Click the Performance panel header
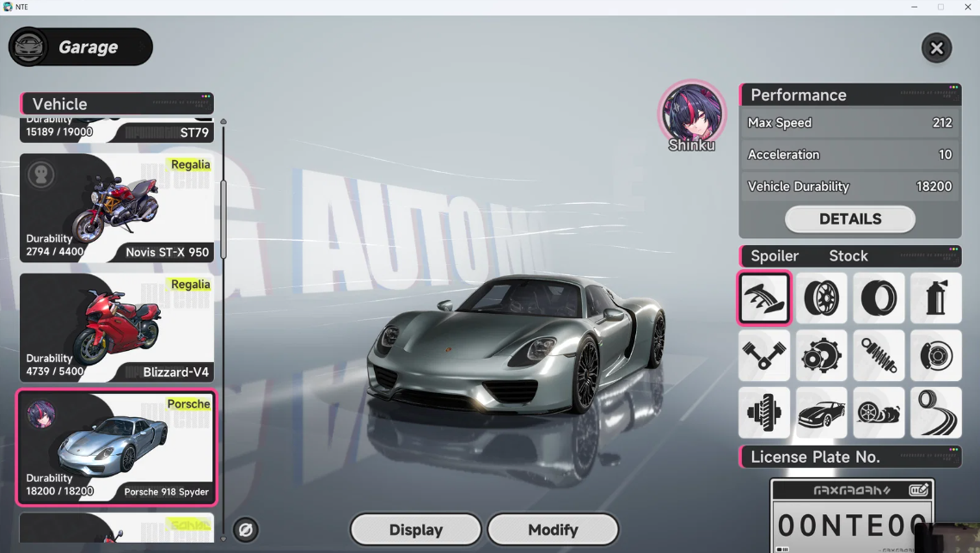This screenshot has height=553, width=980. click(850, 95)
